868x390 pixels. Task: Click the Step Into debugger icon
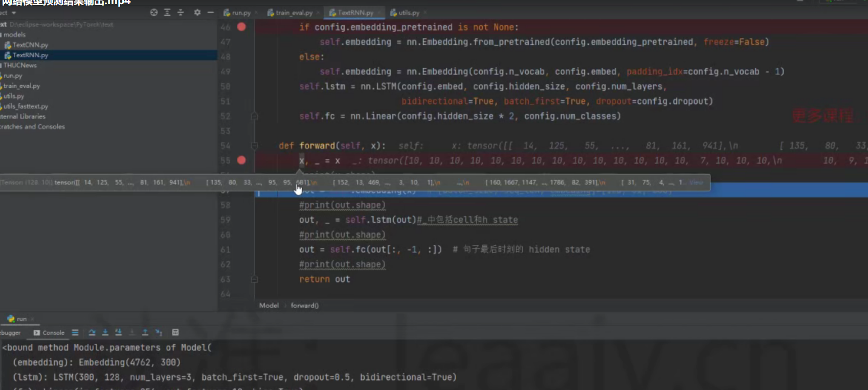105,333
